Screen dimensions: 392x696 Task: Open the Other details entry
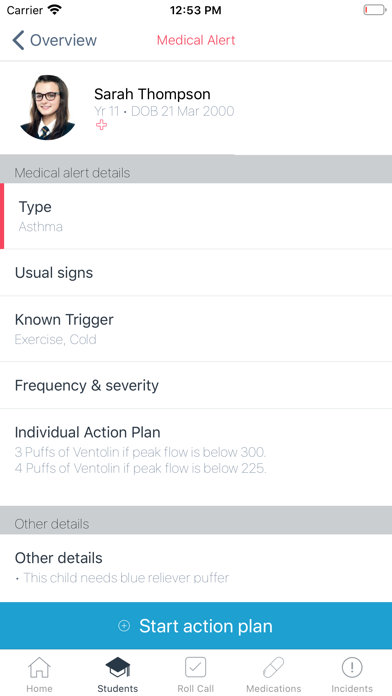click(196, 568)
